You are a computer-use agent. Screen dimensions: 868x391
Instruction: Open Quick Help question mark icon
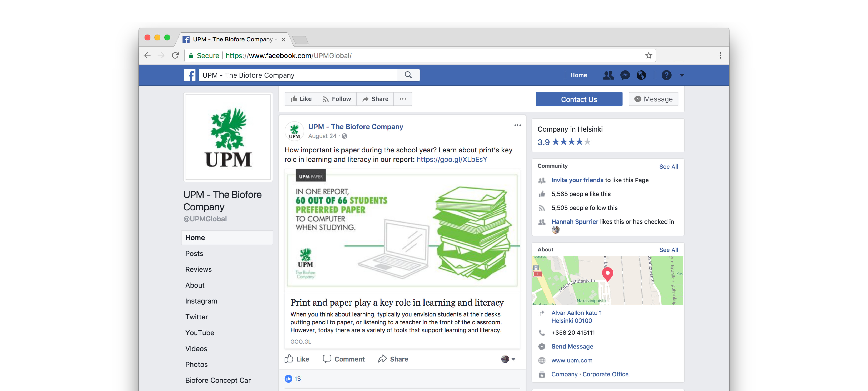[666, 75]
